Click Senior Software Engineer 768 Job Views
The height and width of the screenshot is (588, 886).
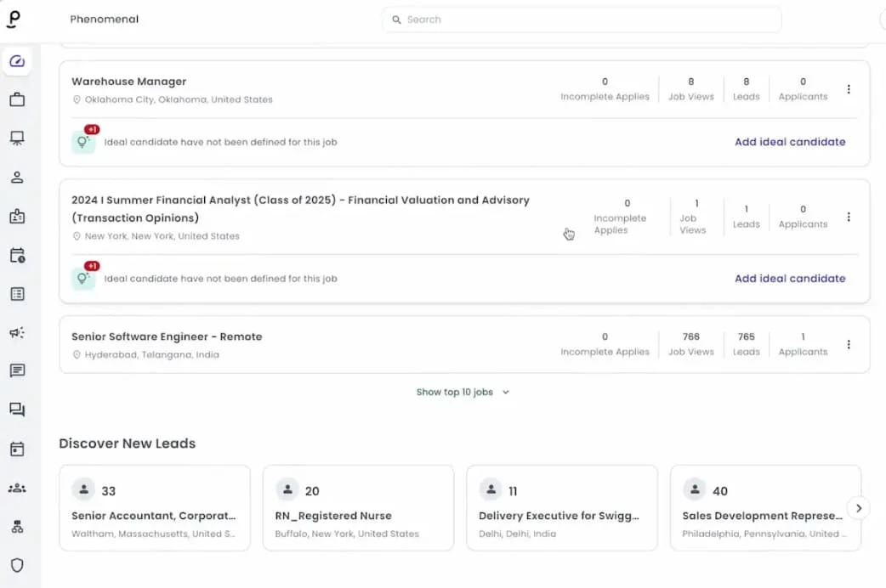pyautogui.click(x=691, y=344)
